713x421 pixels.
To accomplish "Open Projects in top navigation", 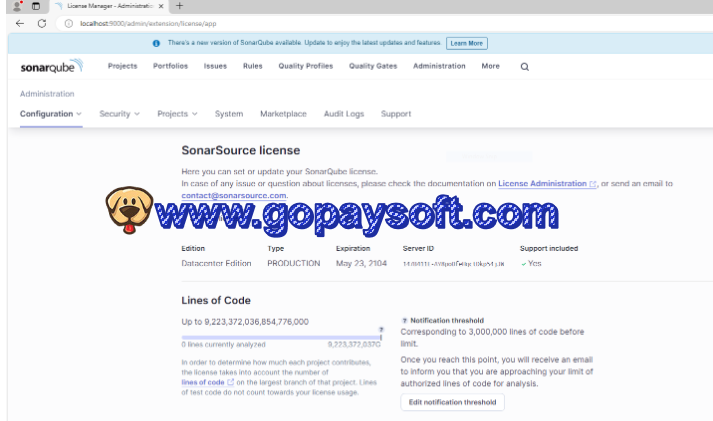I will click(x=122, y=66).
